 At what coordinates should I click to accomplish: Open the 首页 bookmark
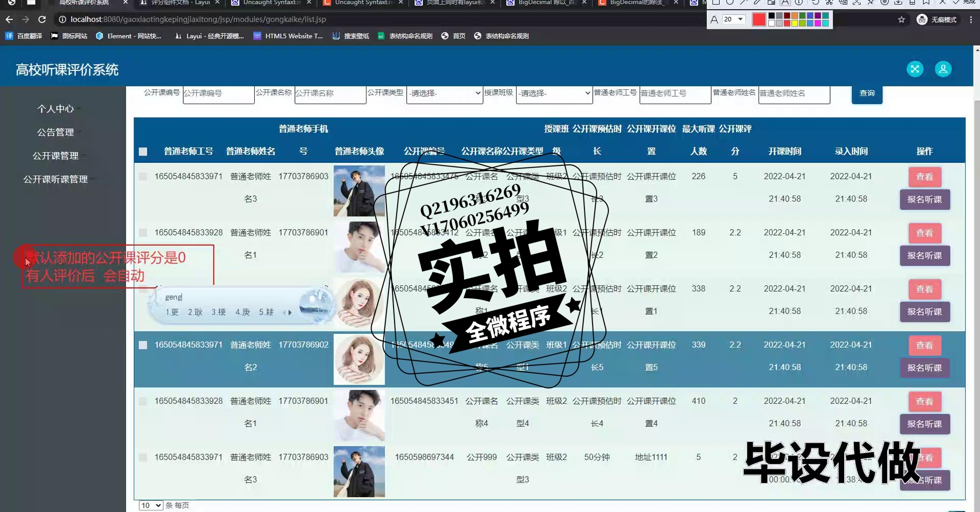coord(453,36)
